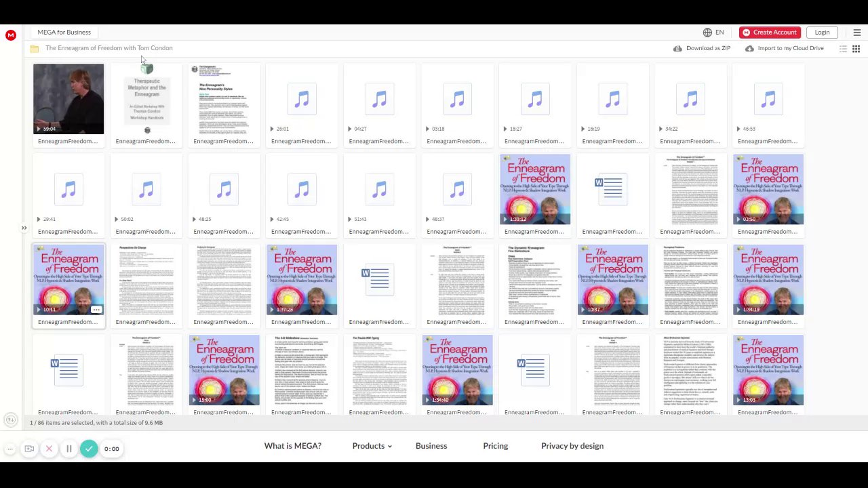The width and height of the screenshot is (868, 488).
Task: Click the MEGA for Business tab
Action: [64, 33]
